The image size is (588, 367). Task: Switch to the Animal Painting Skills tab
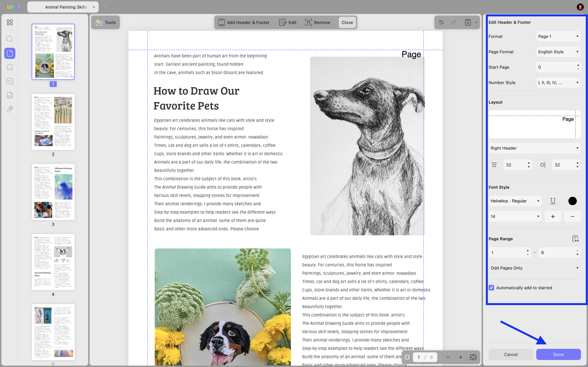pyautogui.click(x=63, y=7)
